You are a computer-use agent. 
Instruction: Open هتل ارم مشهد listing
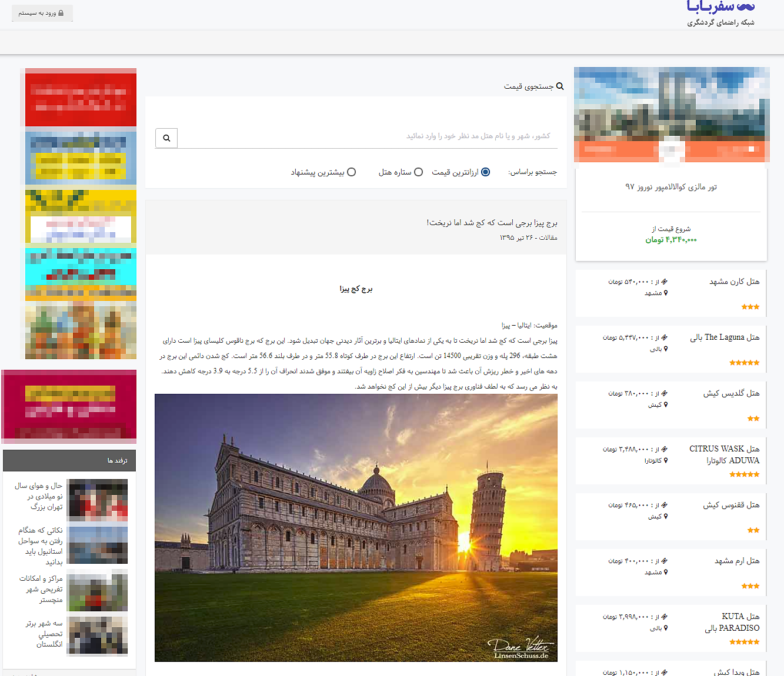[736, 561]
